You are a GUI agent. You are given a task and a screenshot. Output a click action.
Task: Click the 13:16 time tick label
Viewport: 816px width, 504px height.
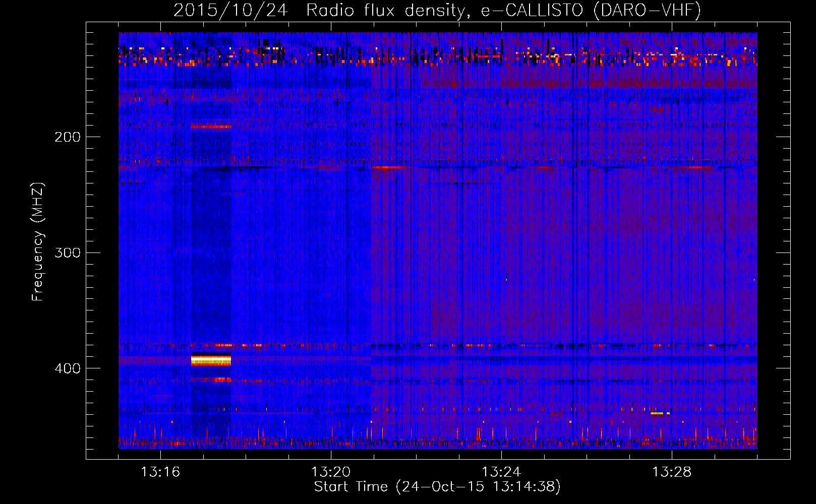(160, 472)
